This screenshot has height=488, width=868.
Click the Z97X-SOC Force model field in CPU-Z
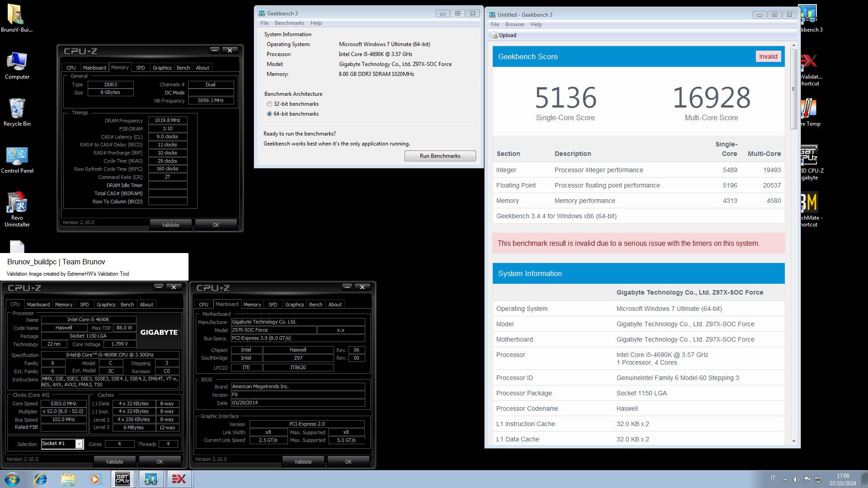pyautogui.click(x=274, y=330)
